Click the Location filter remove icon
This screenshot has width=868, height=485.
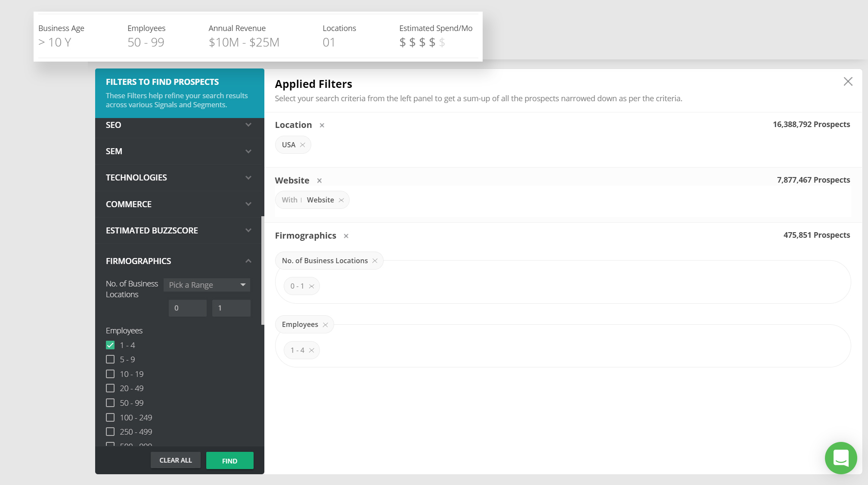coord(322,125)
